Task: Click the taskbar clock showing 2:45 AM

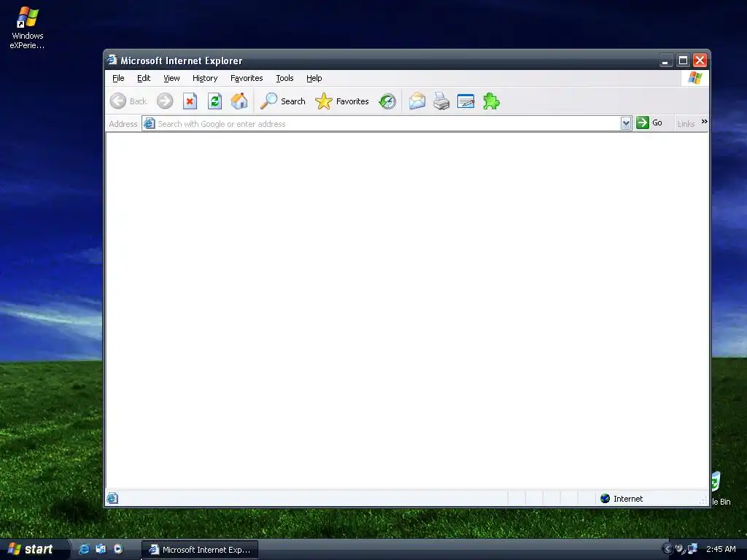Action: tap(721, 549)
